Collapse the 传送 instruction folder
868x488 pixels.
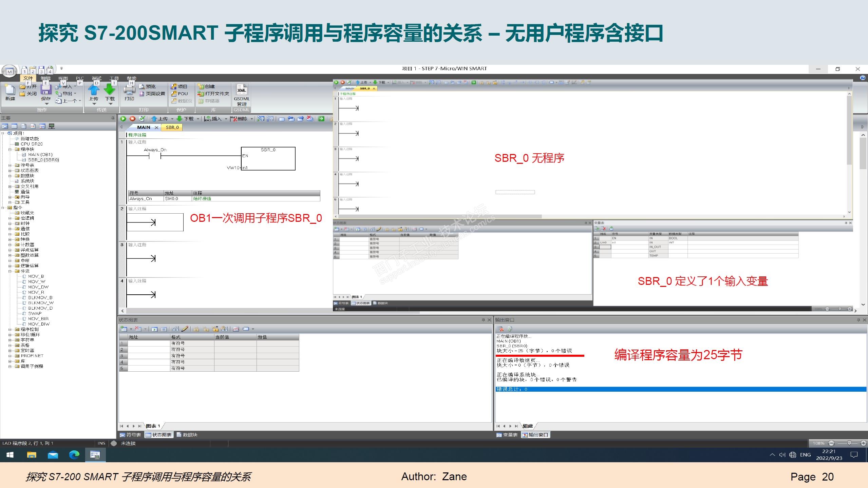(10, 271)
